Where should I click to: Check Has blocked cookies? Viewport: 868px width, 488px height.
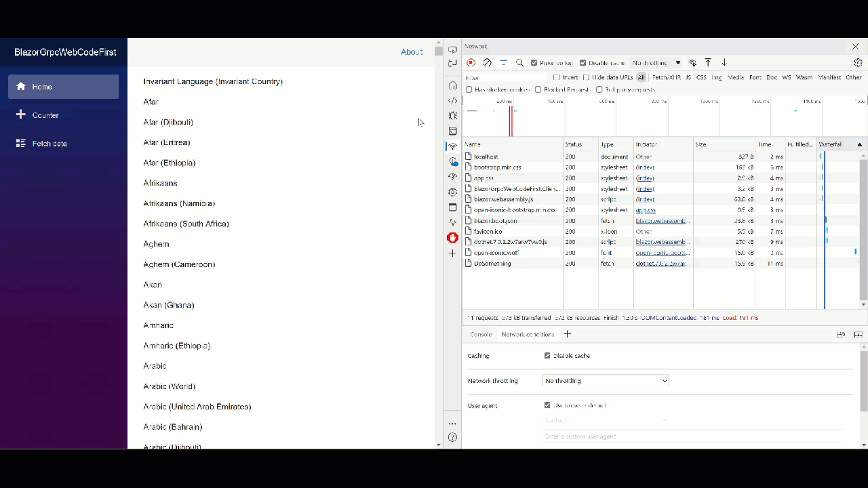pyautogui.click(x=469, y=89)
